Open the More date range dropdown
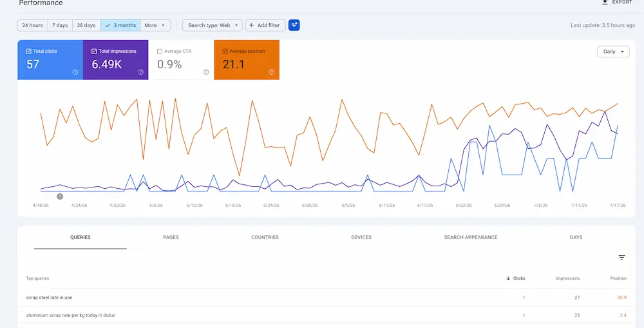 pyautogui.click(x=155, y=25)
